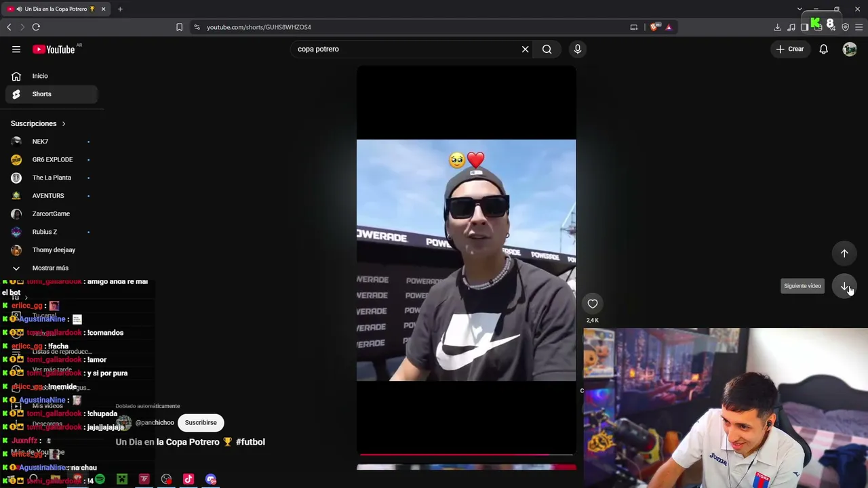This screenshot has height=488, width=868.
Task: Expand subscriptions with Mostrar más
Action: 52,268
